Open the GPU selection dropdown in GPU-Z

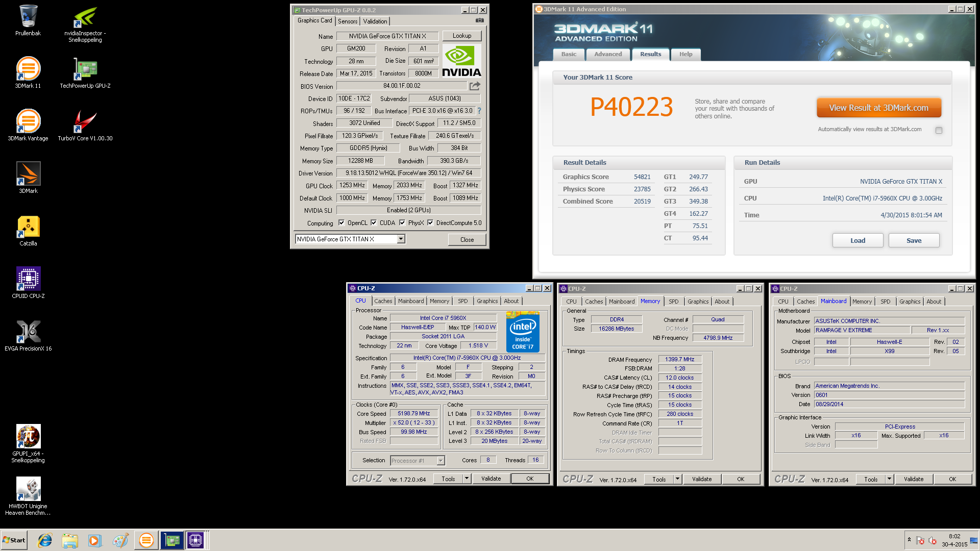click(x=401, y=239)
